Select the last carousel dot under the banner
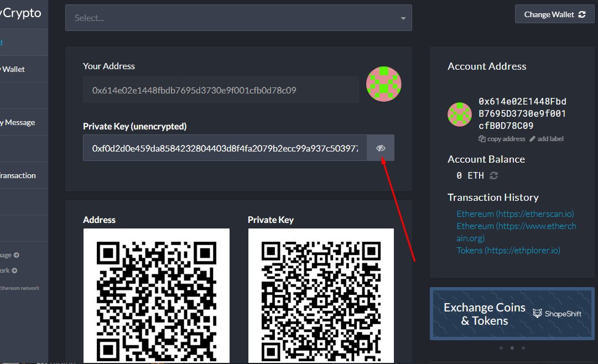Image resolution: width=598 pixels, height=364 pixels. click(523, 348)
